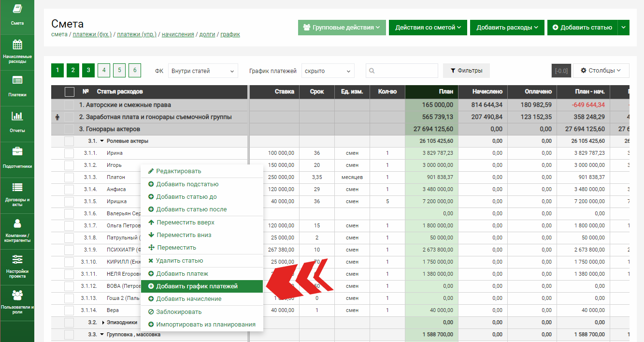This screenshot has height=342, width=644.
Task: Select level button 5
Action: (119, 71)
